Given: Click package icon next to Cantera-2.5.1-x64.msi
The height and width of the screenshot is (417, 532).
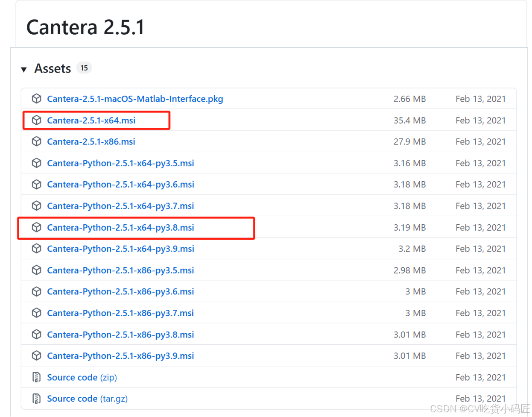Looking at the screenshot, I should coord(37,120).
